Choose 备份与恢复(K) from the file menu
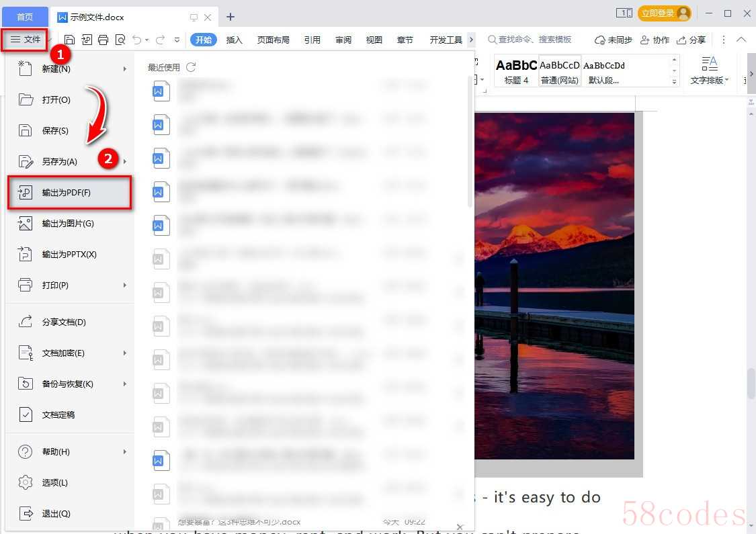The image size is (756, 534). [71, 384]
